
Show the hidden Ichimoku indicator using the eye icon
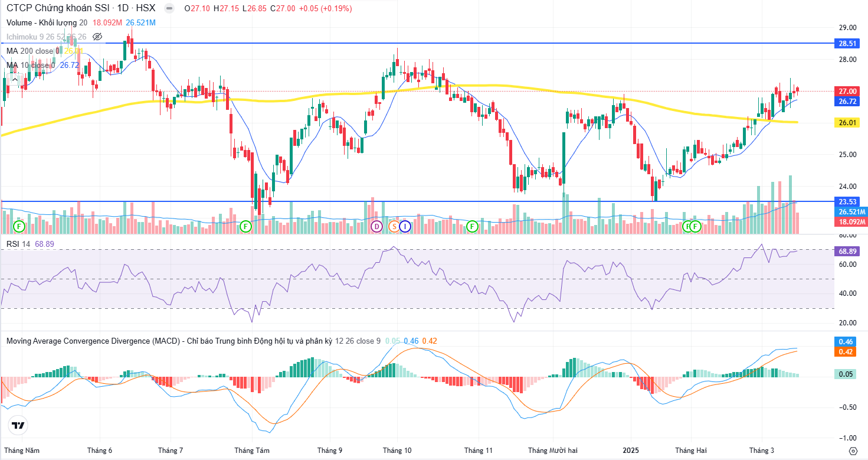tap(97, 37)
